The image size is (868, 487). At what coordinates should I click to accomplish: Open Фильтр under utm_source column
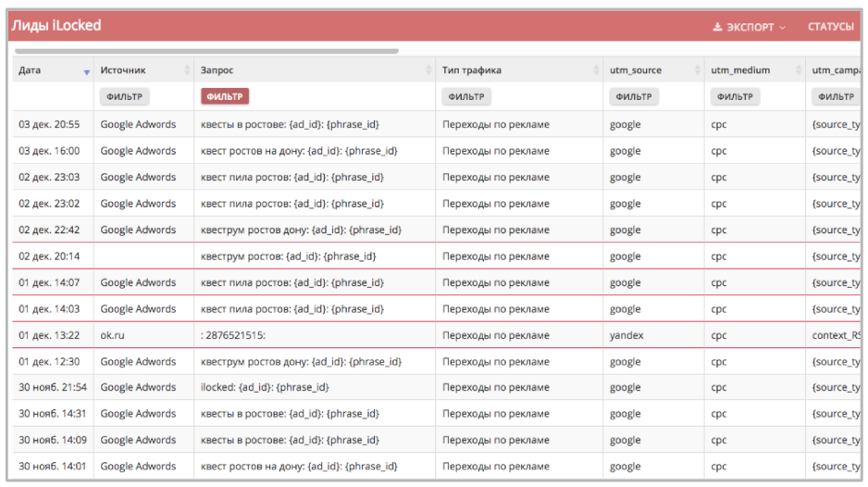pos(634,96)
